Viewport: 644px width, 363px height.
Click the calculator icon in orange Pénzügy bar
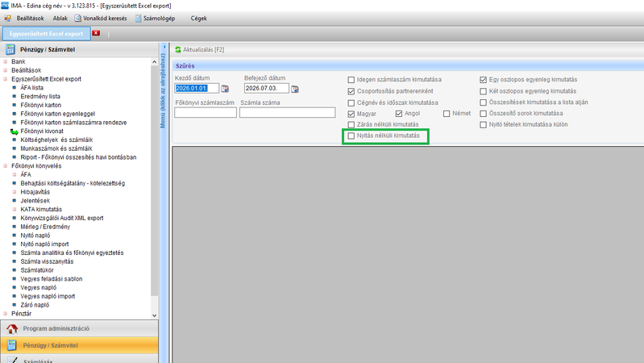tap(11, 346)
